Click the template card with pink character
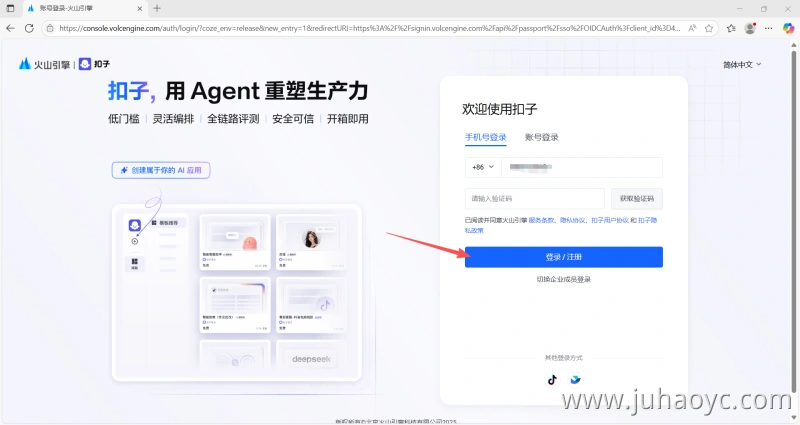 pyautogui.click(x=235, y=242)
